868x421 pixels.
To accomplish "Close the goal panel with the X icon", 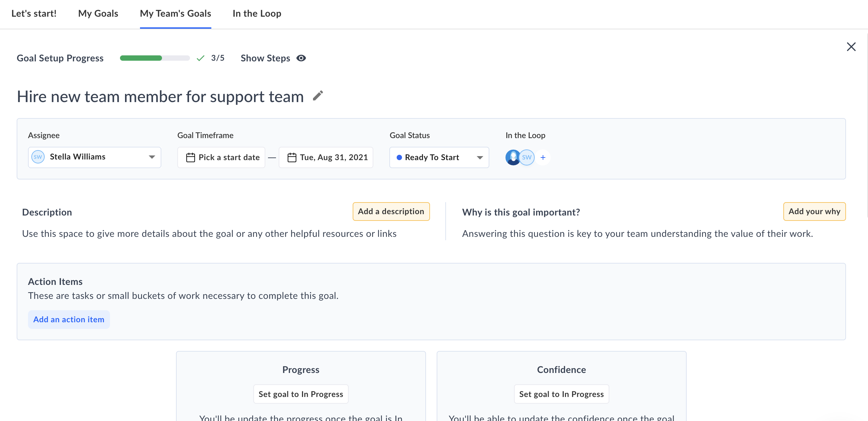I will click(x=851, y=47).
